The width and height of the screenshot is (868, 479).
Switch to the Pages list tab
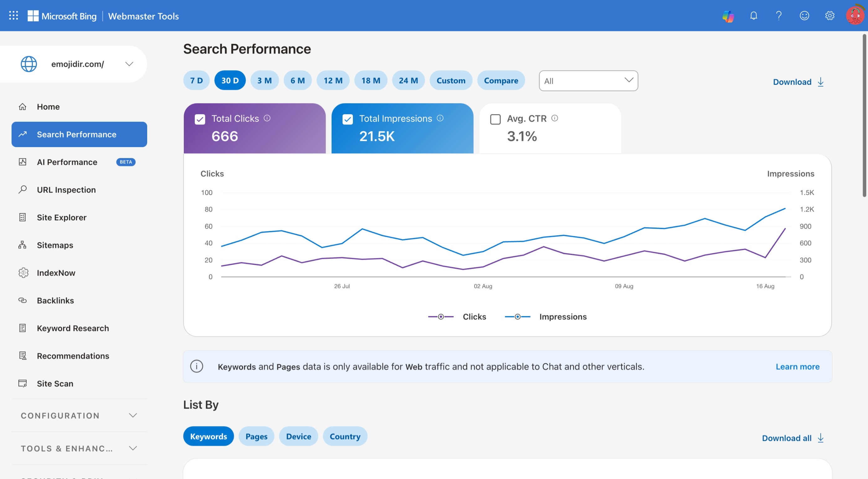[x=256, y=436]
